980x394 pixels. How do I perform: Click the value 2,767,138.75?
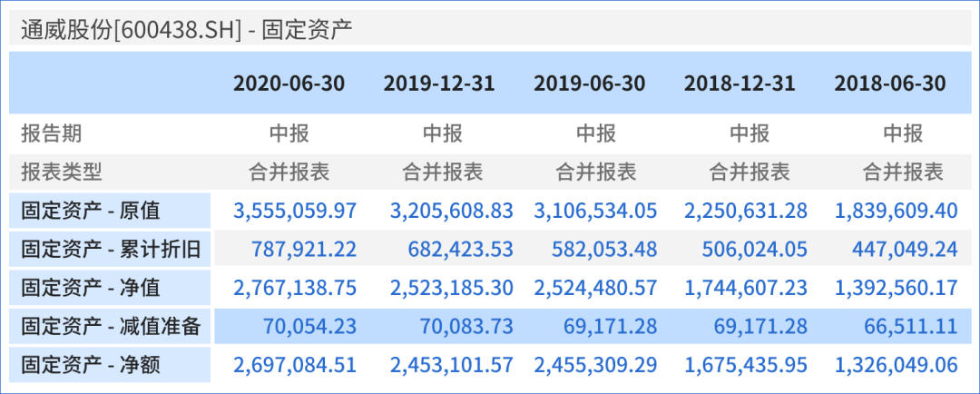pos(295,288)
